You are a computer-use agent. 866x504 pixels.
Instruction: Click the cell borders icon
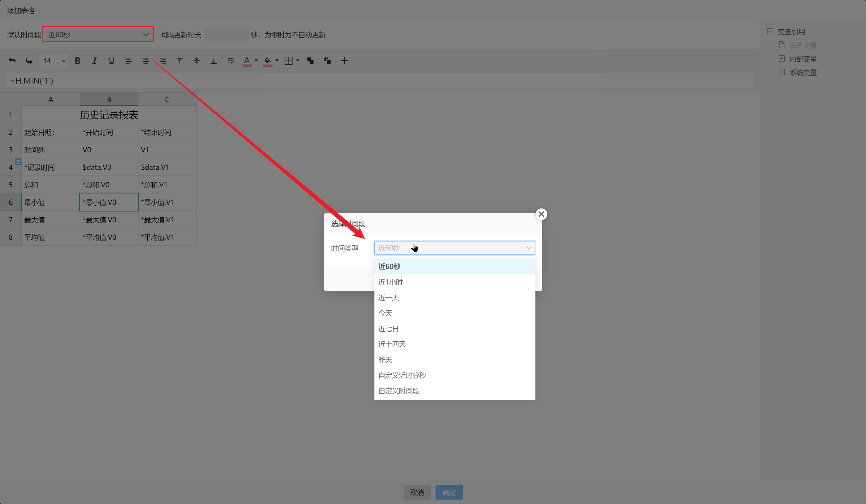(x=289, y=61)
